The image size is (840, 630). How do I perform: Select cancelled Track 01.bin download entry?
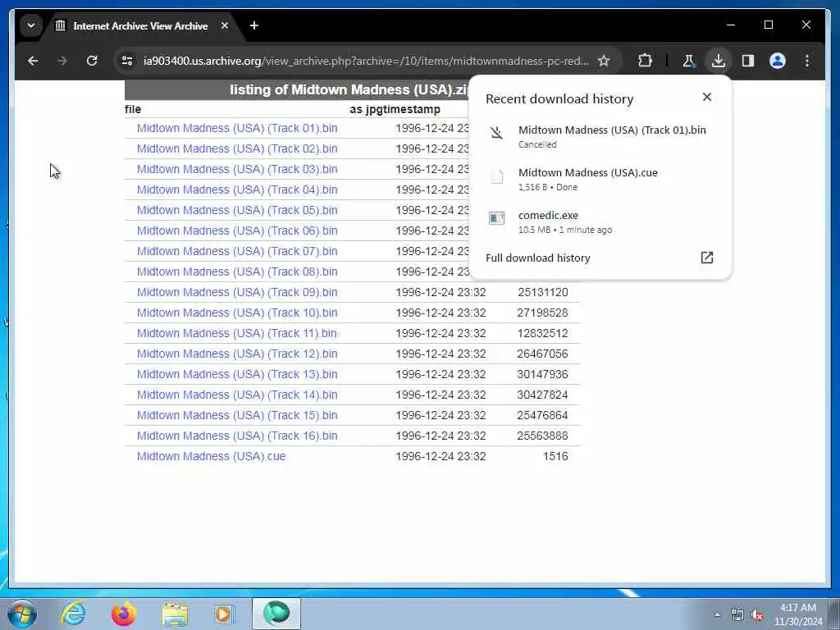click(x=600, y=136)
